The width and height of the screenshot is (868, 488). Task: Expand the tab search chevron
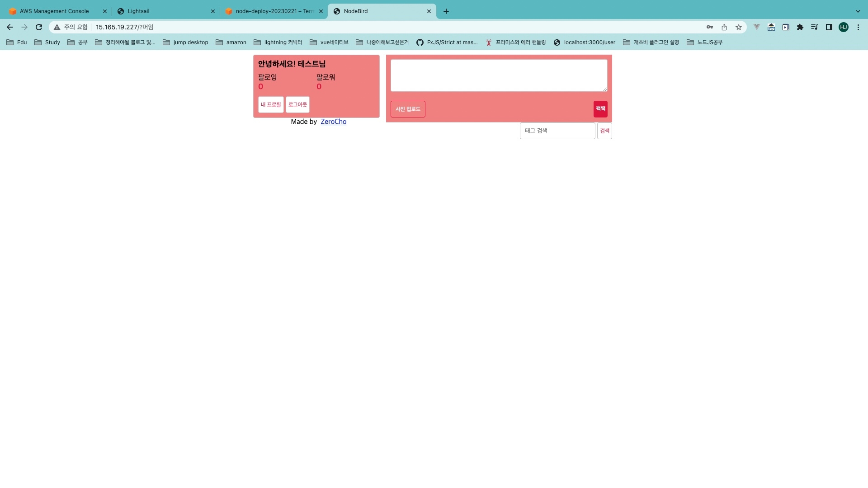pyautogui.click(x=858, y=11)
